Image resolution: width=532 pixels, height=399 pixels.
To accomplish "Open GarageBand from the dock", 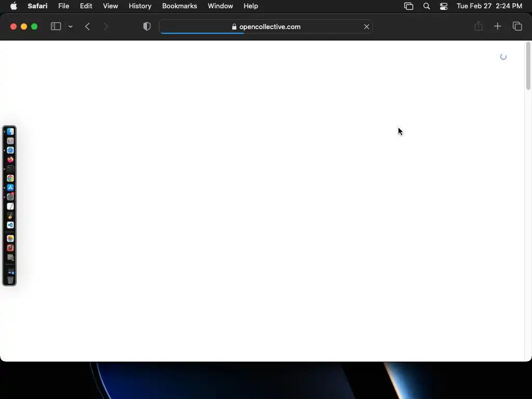I will click(x=10, y=216).
